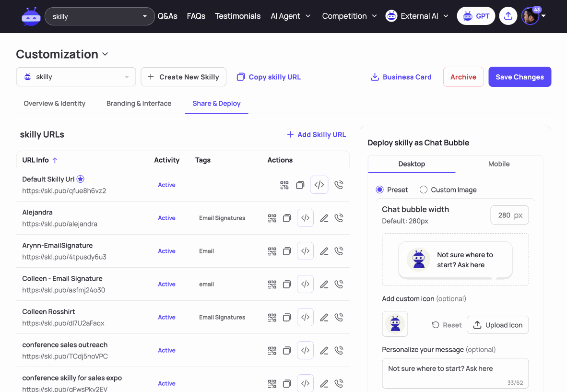Click embed code icon for Alejandra URL
This screenshot has width=567, height=392.
pos(305,218)
